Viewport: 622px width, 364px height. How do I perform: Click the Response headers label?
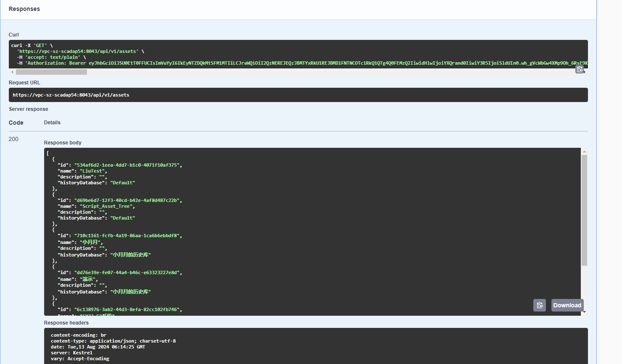pos(66,322)
